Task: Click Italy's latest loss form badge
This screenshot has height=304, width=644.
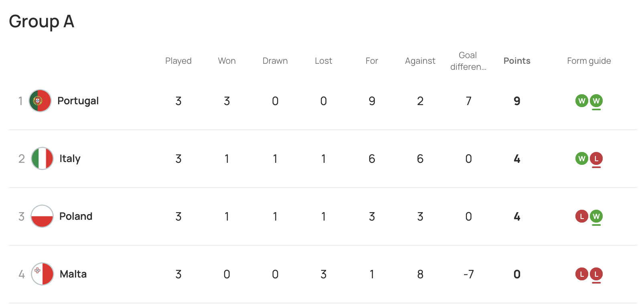Action: 596,158
